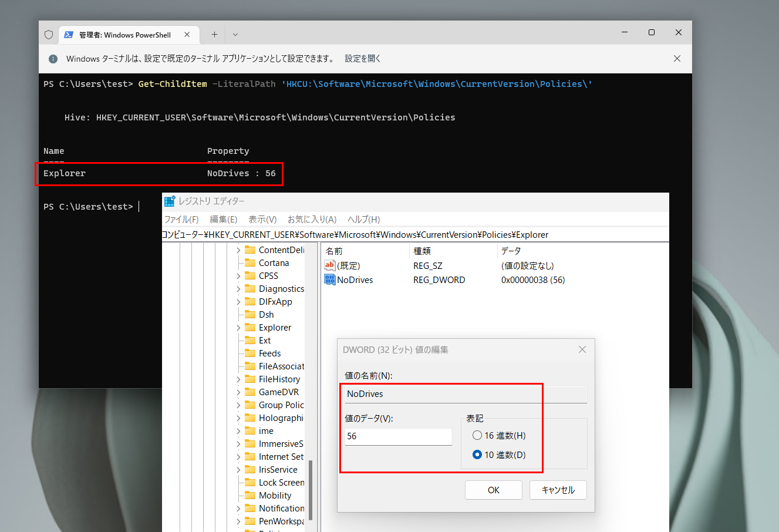The width and height of the screenshot is (779, 532).
Task: Select the REG_DWORD cell of NoDrives
Action: coord(439,280)
